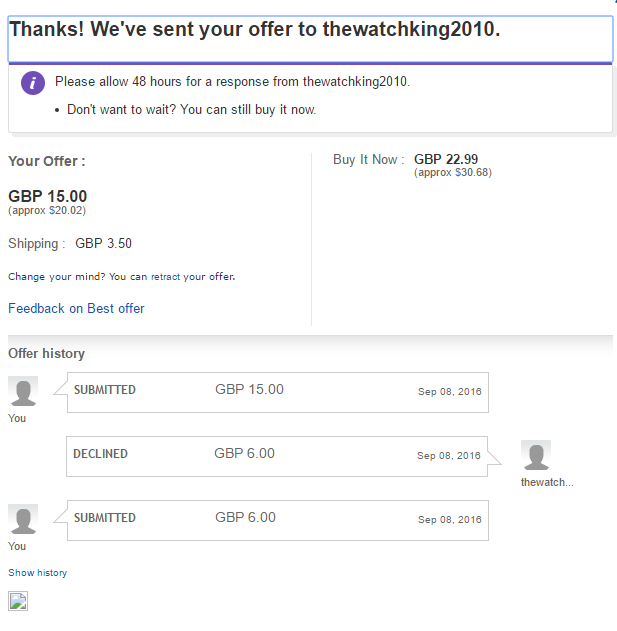Expand Show history link
The height and width of the screenshot is (631, 617).
point(37,573)
